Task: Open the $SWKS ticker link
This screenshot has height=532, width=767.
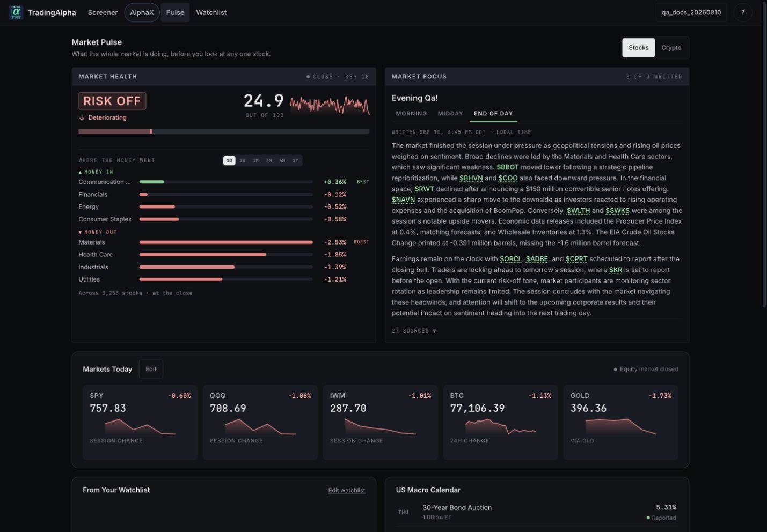Action: coord(617,211)
